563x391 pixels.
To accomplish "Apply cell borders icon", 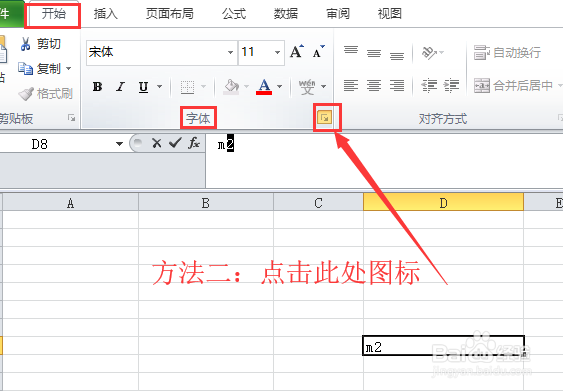I will tap(187, 87).
